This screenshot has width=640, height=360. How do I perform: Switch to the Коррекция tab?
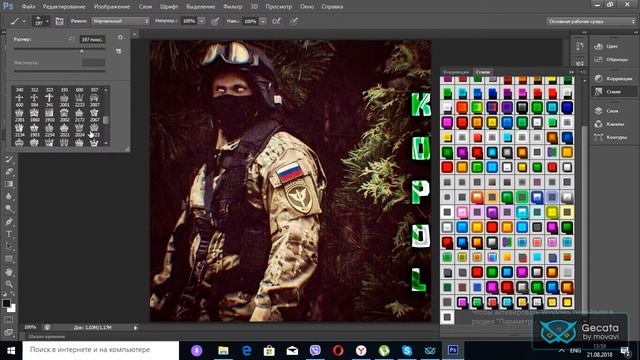[456, 72]
